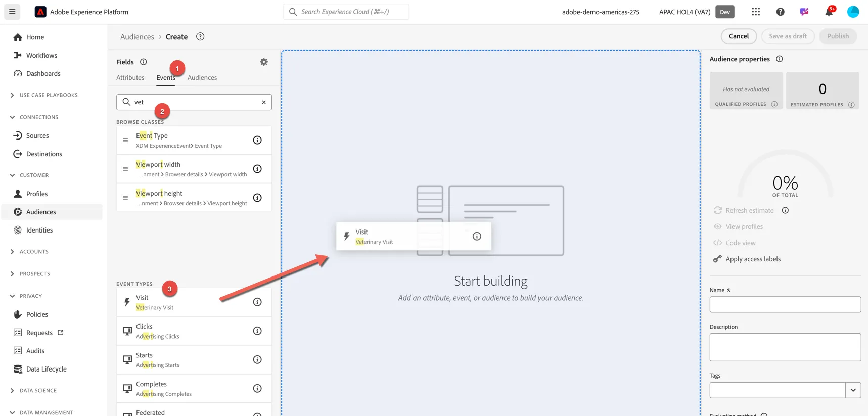The height and width of the screenshot is (416, 868).
Task: Go to Home in sidebar
Action: click(x=35, y=37)
